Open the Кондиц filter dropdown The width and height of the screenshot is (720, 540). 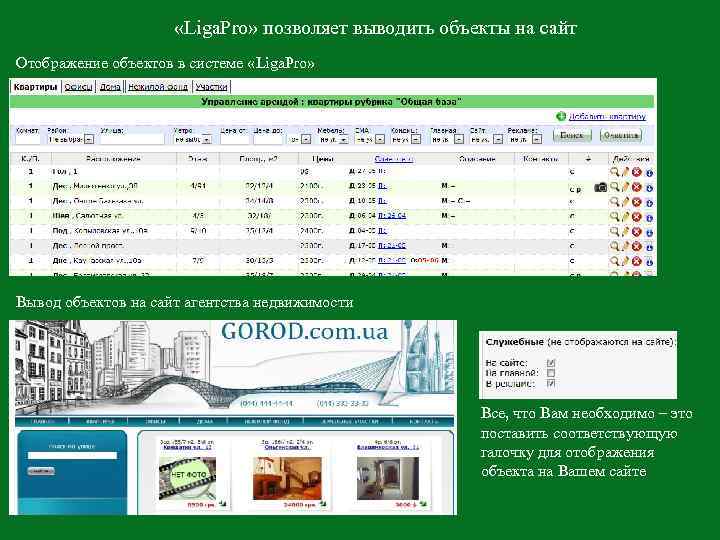416,139
